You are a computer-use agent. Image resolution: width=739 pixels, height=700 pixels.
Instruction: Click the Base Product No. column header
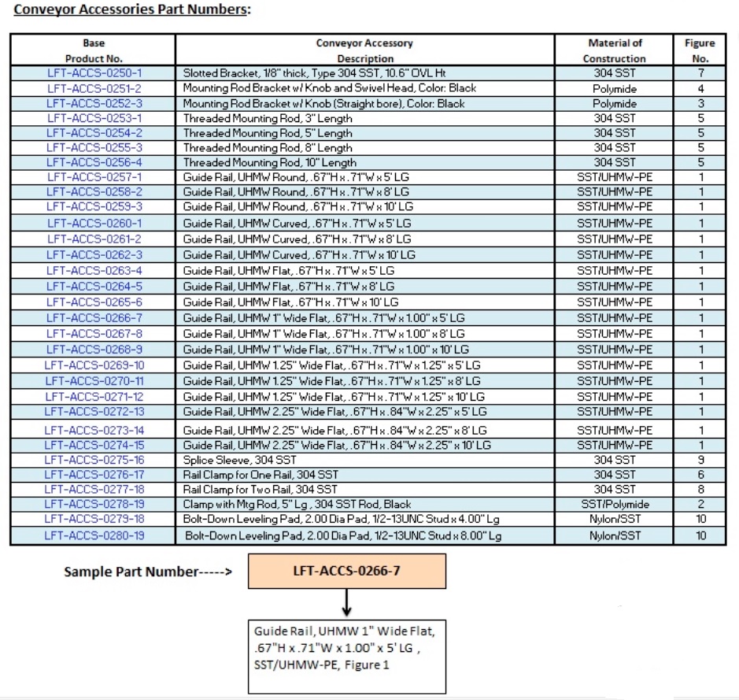93,50
